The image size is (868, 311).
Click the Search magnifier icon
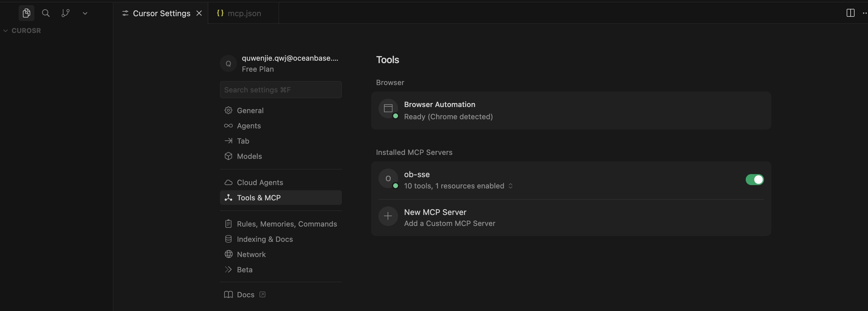pyautogui.click(x=46, y=13)
